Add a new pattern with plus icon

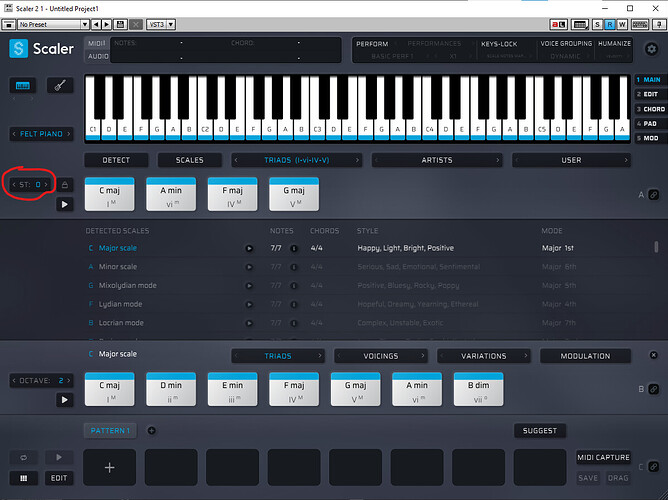151,431
